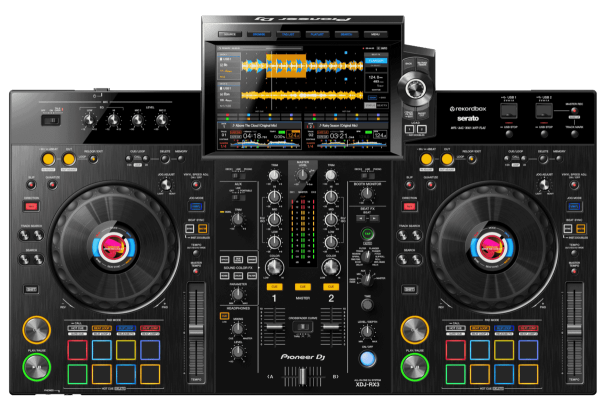This screenshot has height=407, width=600.
Task: Enable headphone CUE for MASTER
Action: tap(303, 287)
